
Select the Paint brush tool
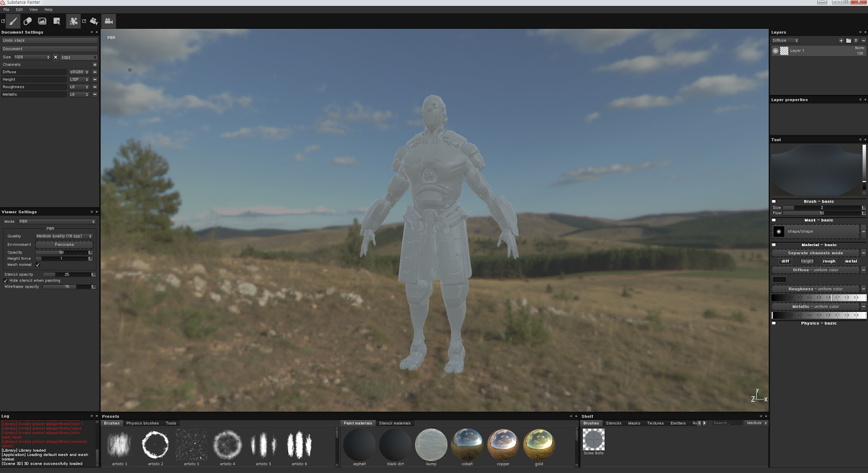[x=13, y=21]
